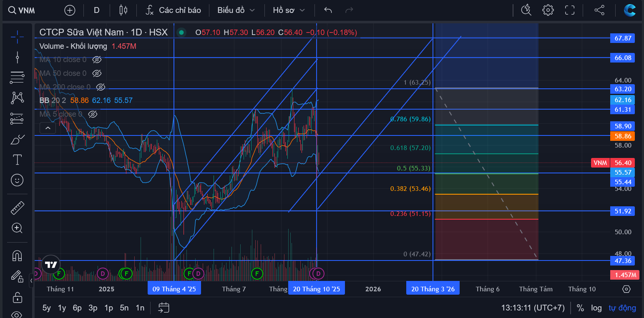The width and height of the screenshot is (644, 318).
Task: Show the MA 200 close indicator
Action: [101, 87]
